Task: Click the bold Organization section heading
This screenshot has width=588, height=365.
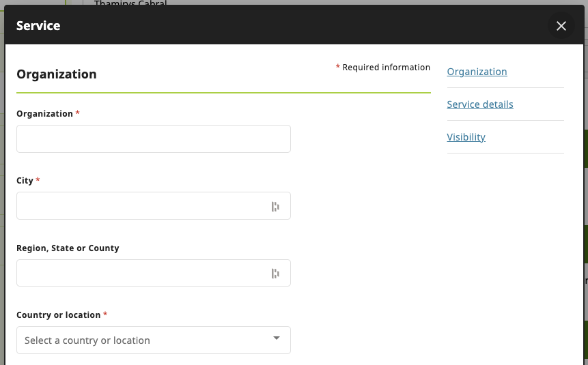Action: [57, 74]
